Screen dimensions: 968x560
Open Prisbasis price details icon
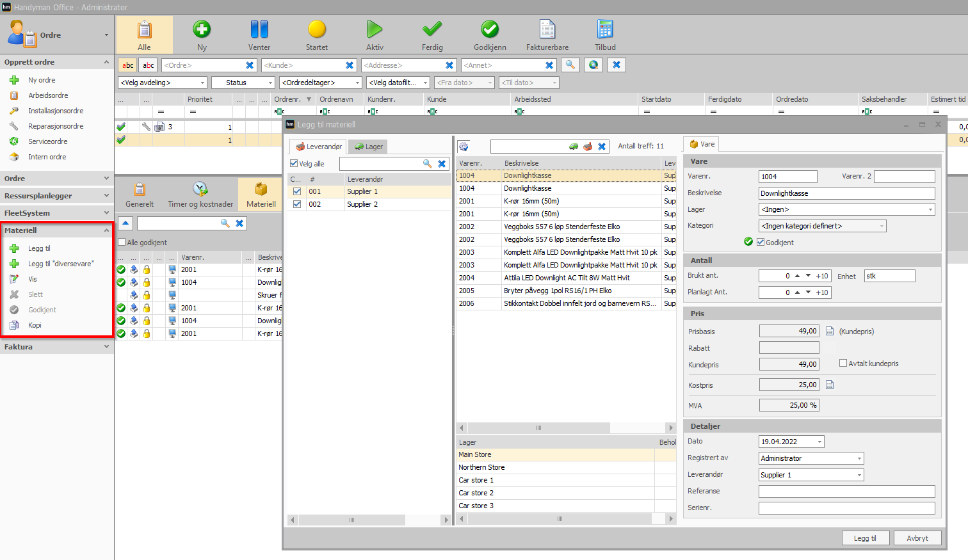click(830, 331)
